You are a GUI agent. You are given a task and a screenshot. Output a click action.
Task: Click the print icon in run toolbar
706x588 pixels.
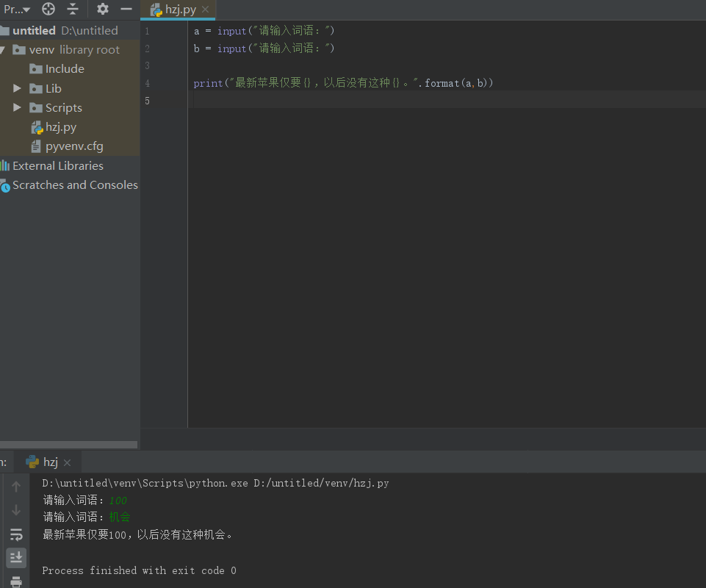pos(16,581)
